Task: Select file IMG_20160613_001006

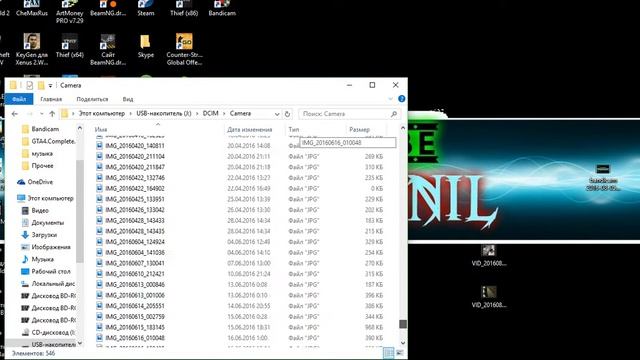Action: click(x=131, y=295)
